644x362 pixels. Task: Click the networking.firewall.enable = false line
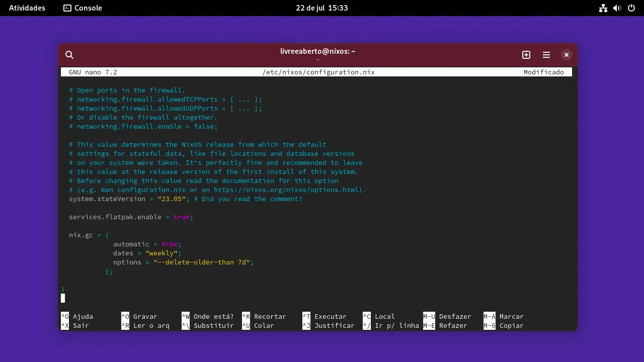tap(143, 126)
